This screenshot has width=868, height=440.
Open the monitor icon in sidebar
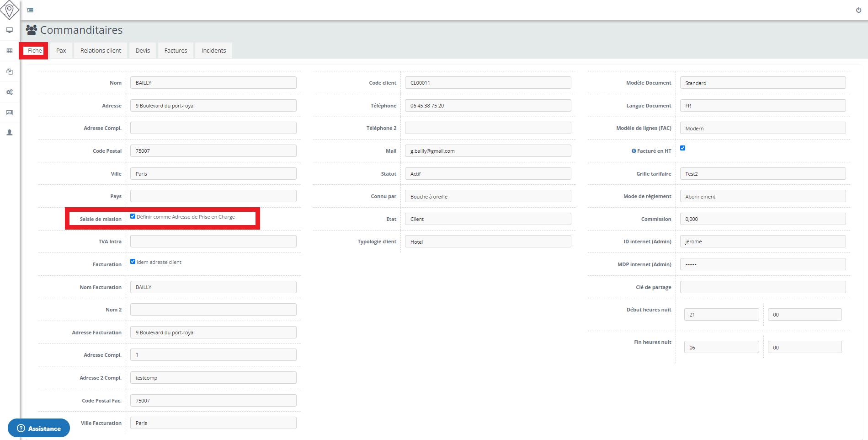(9, 30)
